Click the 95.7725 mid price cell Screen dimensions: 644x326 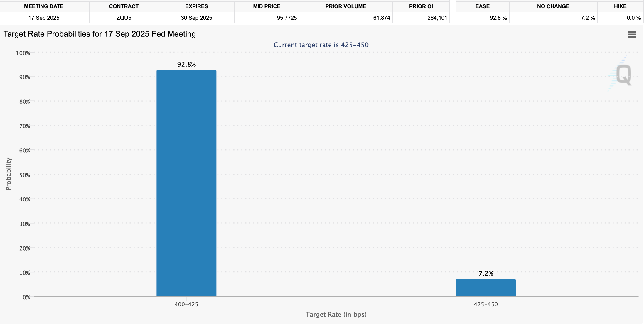pyautogui.click(x=286, y=18)
